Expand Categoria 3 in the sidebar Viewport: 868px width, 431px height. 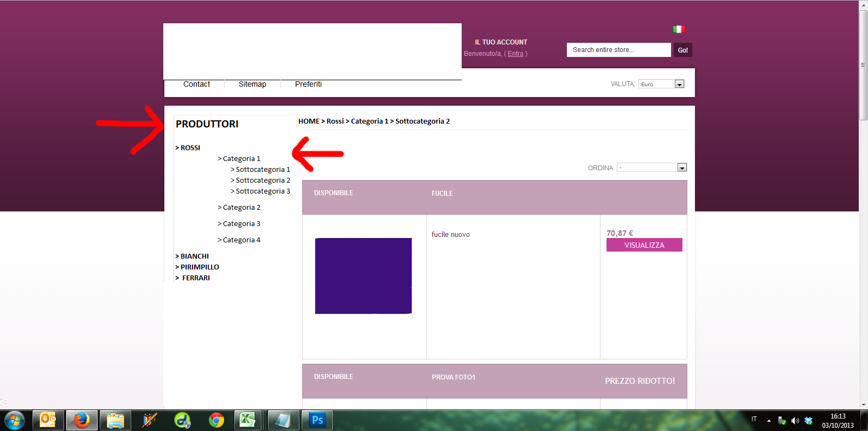click(239, 223)
